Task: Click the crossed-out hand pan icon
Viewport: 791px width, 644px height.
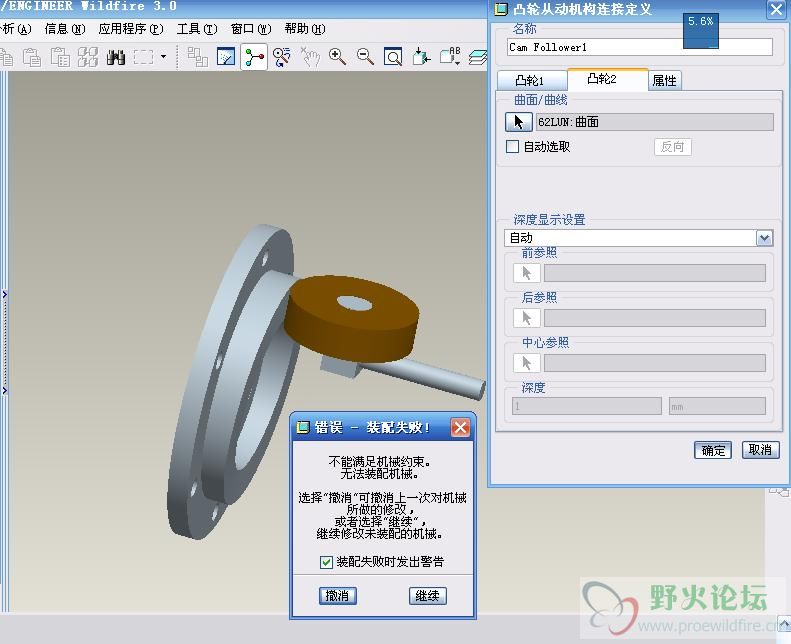Action: (310, 56)
